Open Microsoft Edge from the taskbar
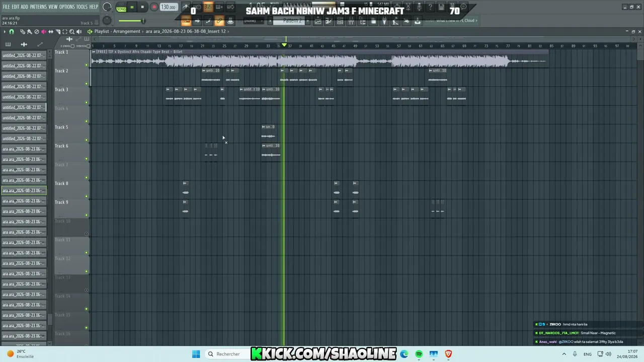The image size is (644, 362). (x=404, y=354)
